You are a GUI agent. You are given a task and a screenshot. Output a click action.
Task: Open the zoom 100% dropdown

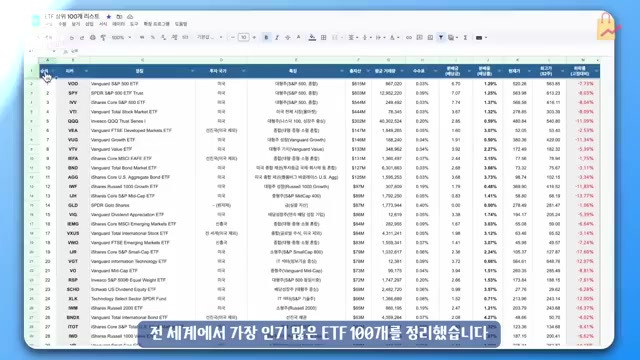click(121, 38)
